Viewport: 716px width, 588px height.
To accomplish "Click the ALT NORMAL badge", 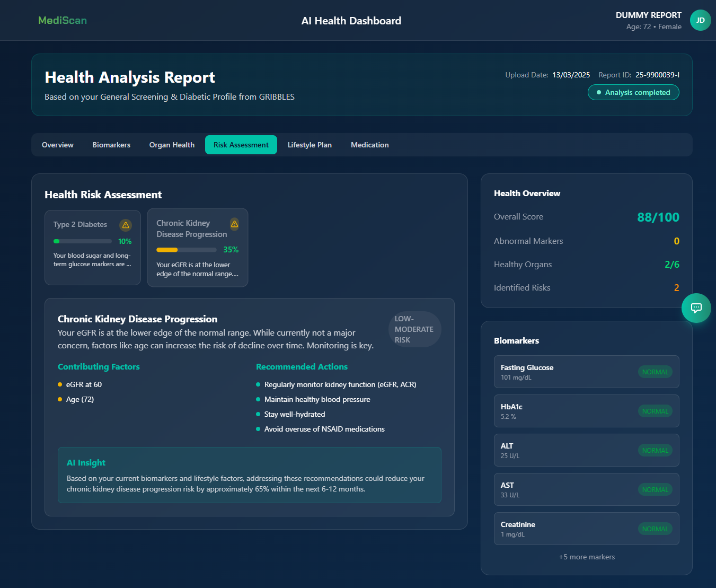I will click(655, 451).
